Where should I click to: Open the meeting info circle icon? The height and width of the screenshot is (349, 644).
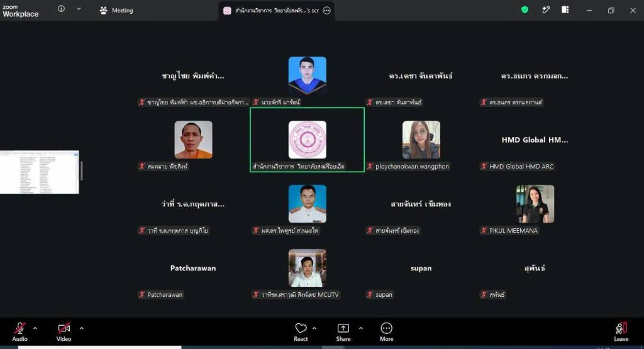tap(61, 9)
